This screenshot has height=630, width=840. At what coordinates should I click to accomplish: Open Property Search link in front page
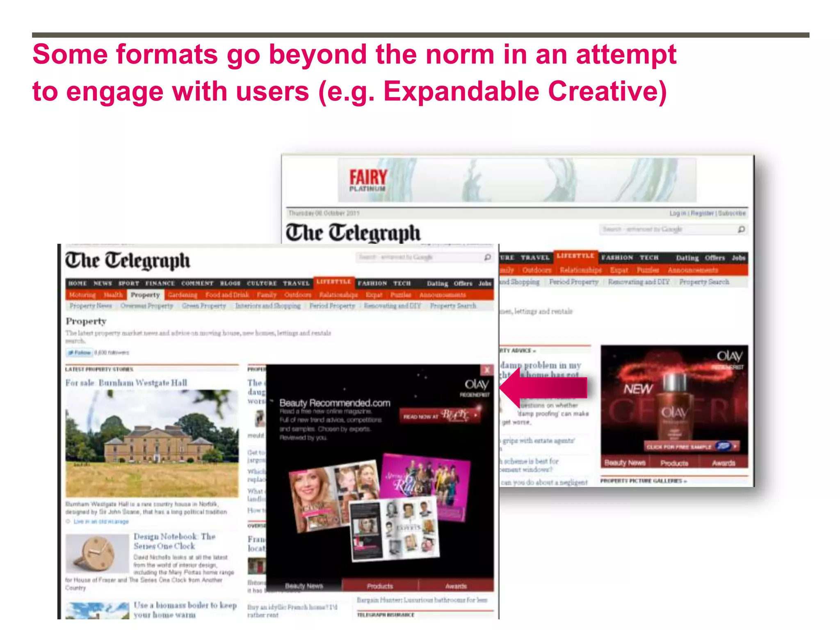click(x=453, y=306)
